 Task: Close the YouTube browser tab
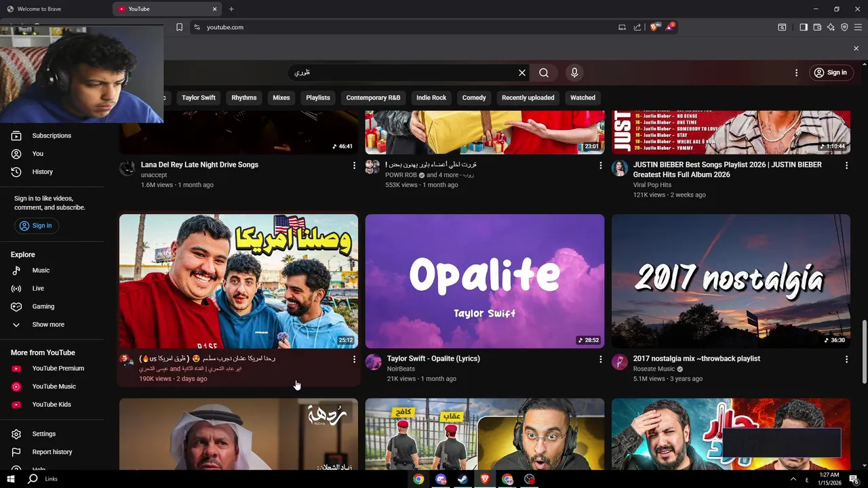[215, 9]
